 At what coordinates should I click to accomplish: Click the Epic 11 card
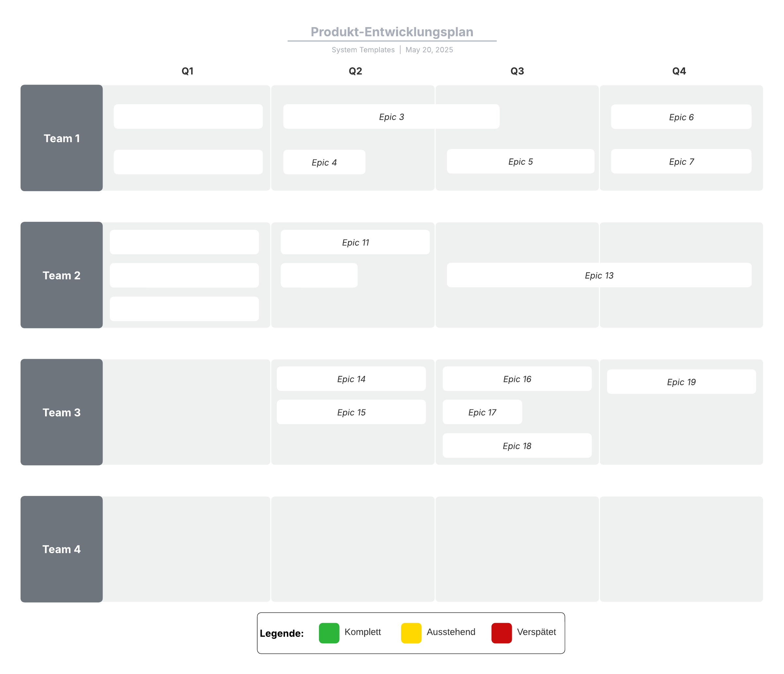355,242
